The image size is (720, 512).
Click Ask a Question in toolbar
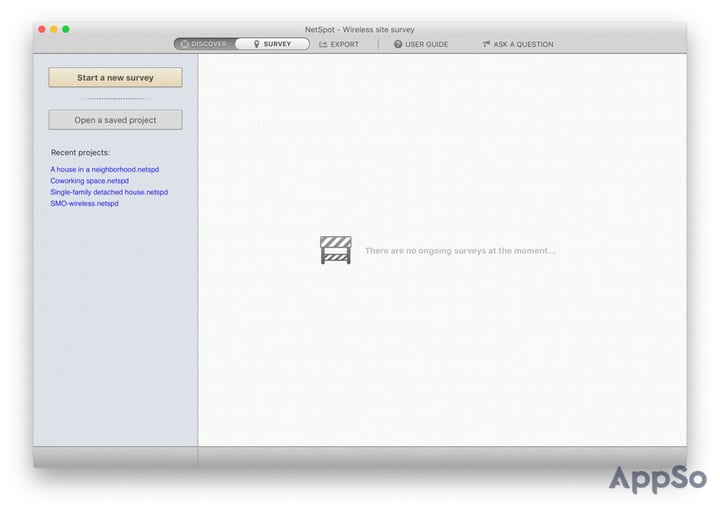tap(518, 45)
